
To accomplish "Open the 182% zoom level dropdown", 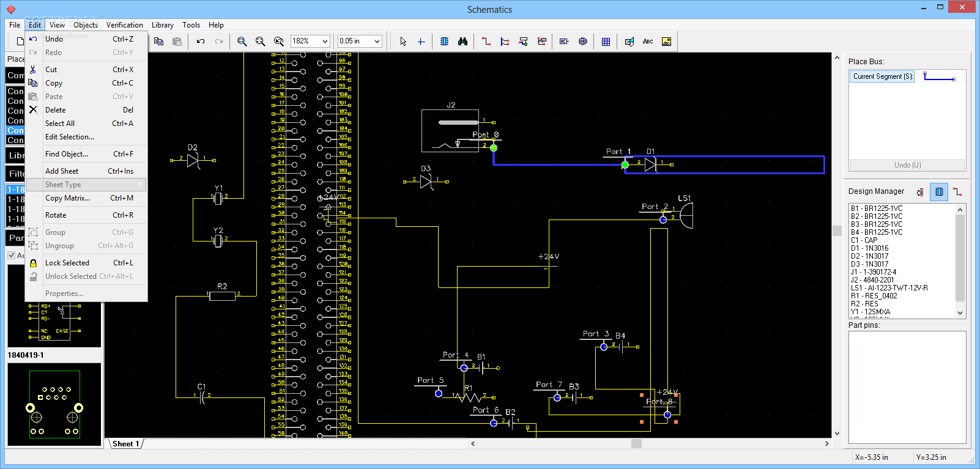I will point(325,41).
